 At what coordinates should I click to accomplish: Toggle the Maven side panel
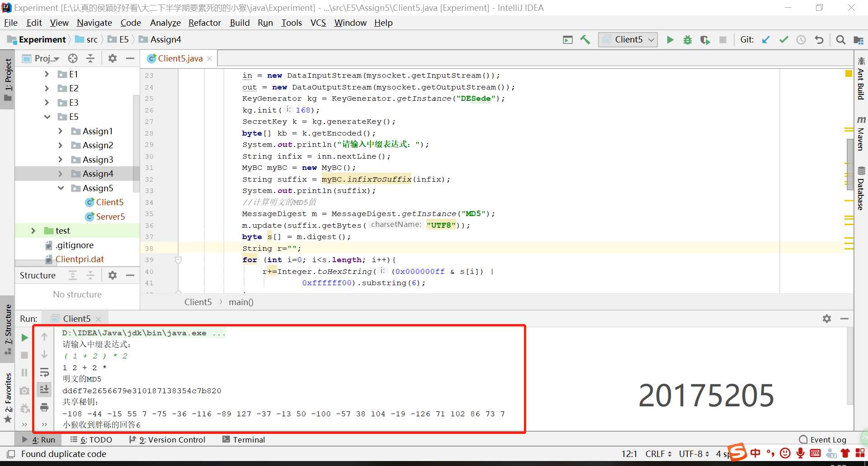point(861,133)
